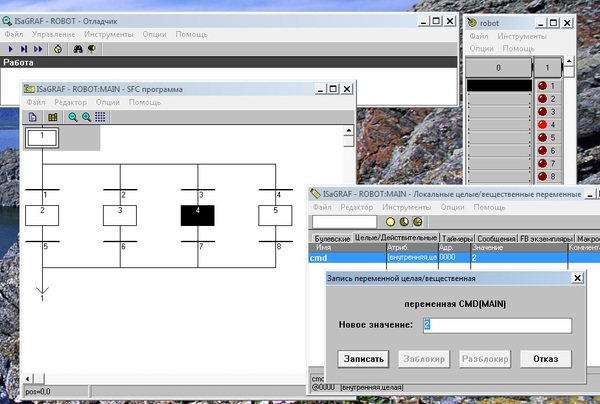Click the double-arrow fast run icon
The width and height of the screenshot is (600, 404).
point(39,47)
